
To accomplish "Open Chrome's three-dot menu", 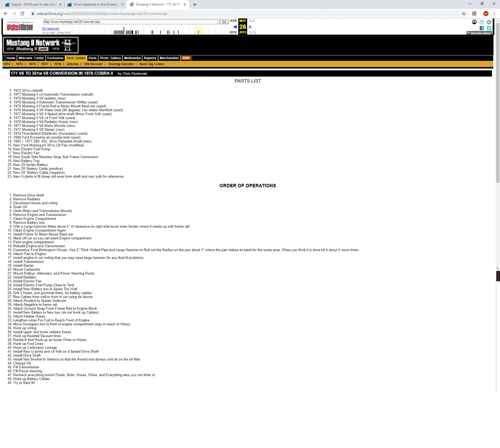I will pos(494,13).
